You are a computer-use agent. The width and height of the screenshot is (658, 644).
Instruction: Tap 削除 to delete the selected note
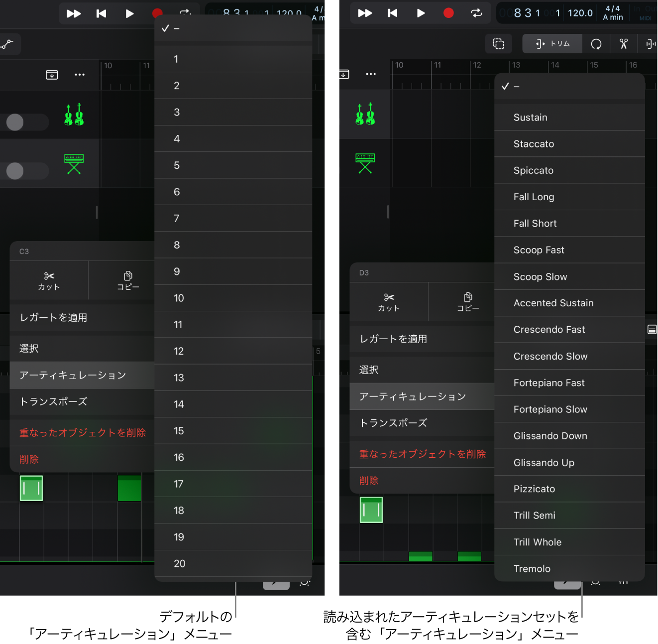pos(29,459)
